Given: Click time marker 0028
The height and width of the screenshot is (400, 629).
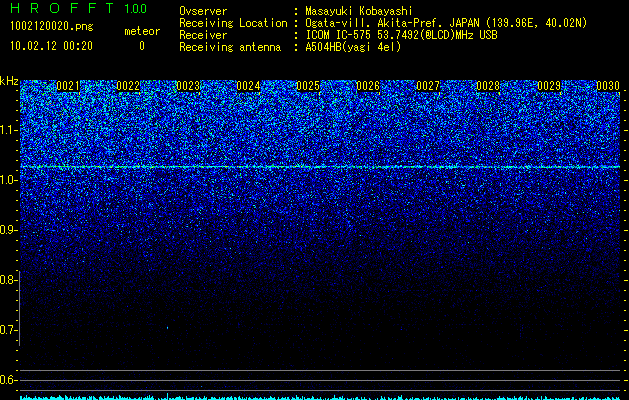Looking at the screenshot, I should point(488,86).
